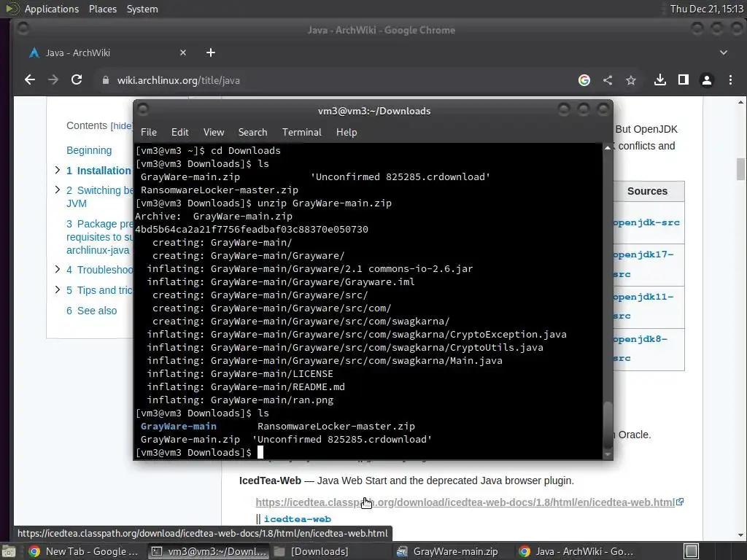Open Chrome three-dot menu
The image size is (747, 560).
[x=730, y=80]
